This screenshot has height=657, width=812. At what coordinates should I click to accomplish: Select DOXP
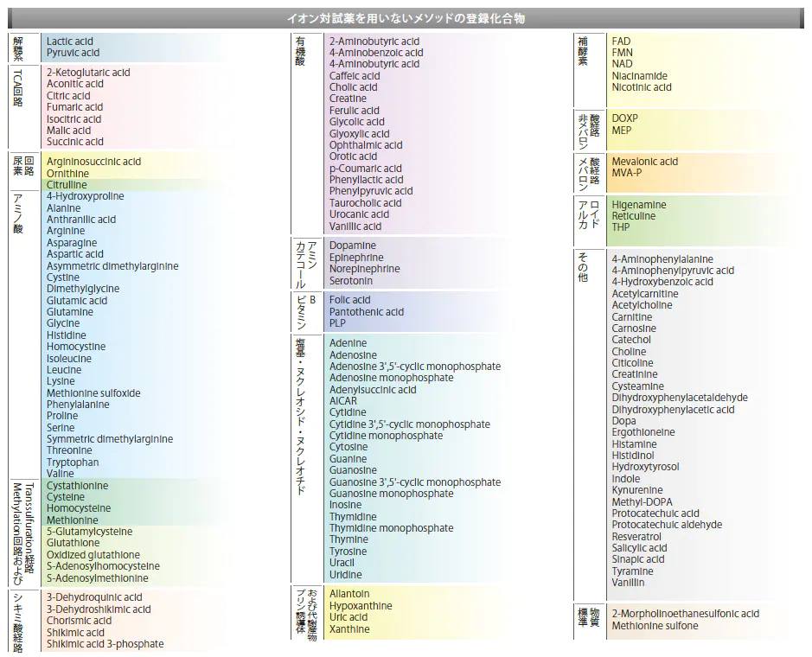[x=625, y=118]
